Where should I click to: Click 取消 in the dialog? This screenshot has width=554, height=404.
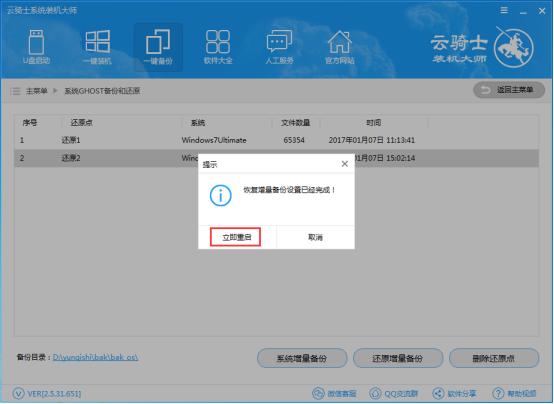315,237
